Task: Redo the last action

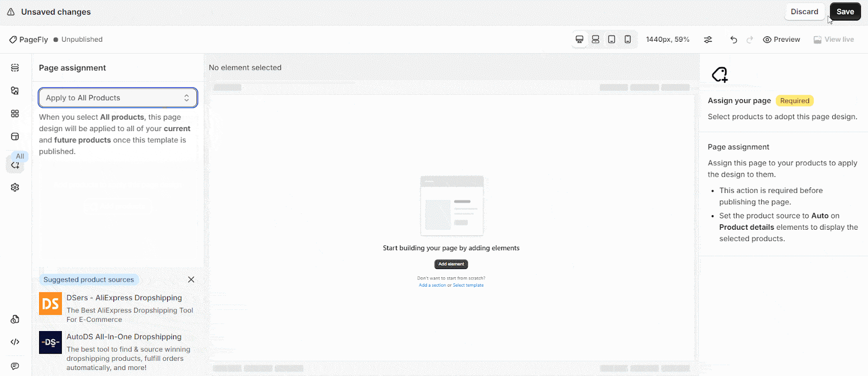Action: pos(750,40)
